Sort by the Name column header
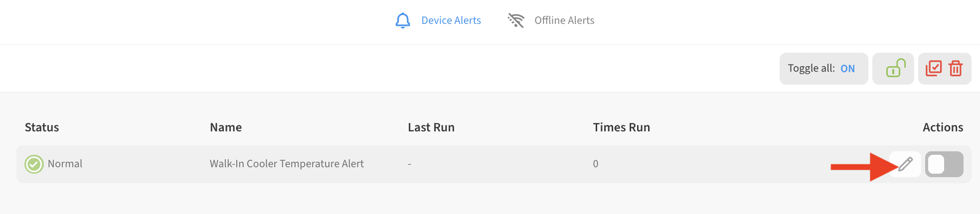Image resolution: width=980 pixels, height=214 pixels. [226, 127]
